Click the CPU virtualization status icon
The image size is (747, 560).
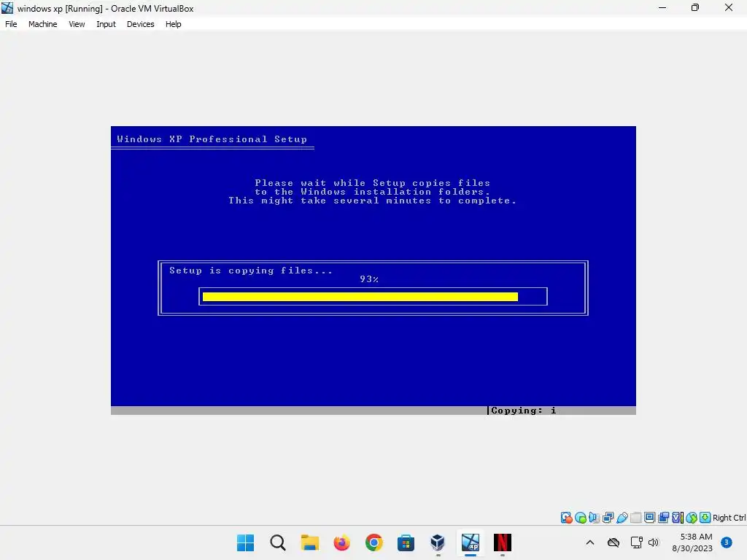point(677,518)
